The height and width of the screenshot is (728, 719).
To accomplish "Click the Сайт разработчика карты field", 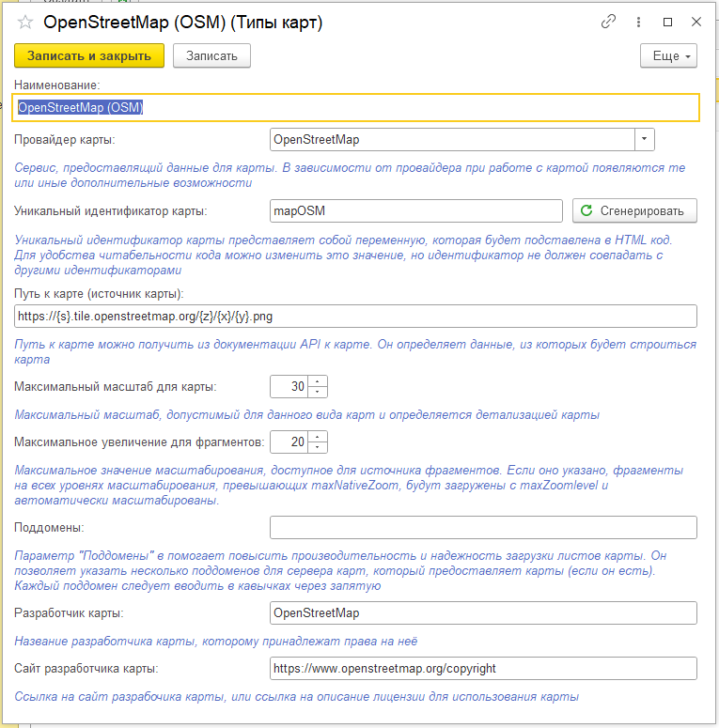I will 483,668.
